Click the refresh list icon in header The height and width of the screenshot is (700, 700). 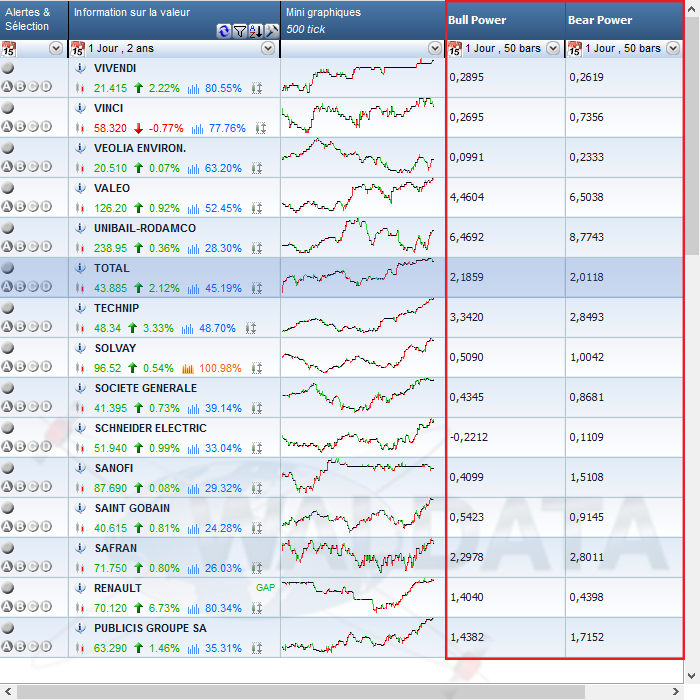(x=224, y=31)
